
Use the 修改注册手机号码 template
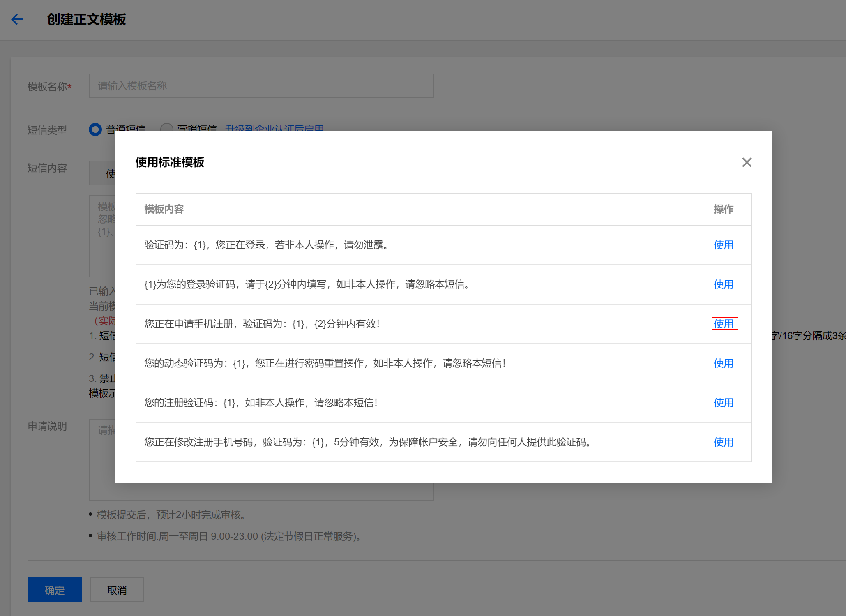(x=723, y=442)
